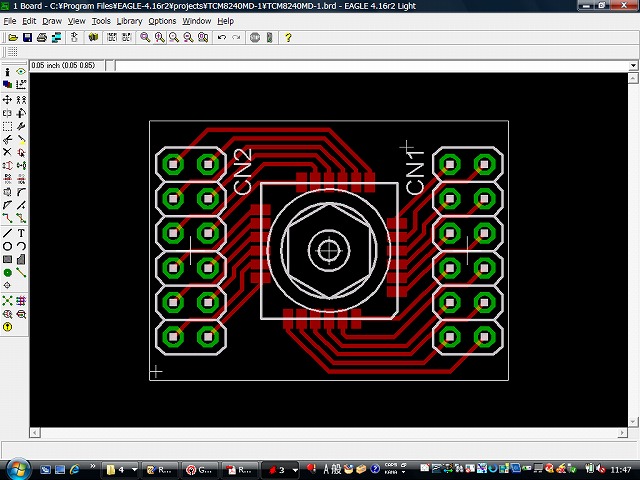Zoom in on the board view
Image resolution: width=640 pixels, height=480 pixels.
coord(160,38)
